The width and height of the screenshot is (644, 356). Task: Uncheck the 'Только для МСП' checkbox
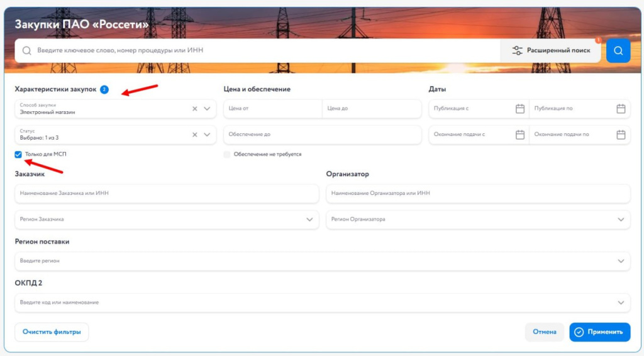pyautogui.click(x=18, y=154)
